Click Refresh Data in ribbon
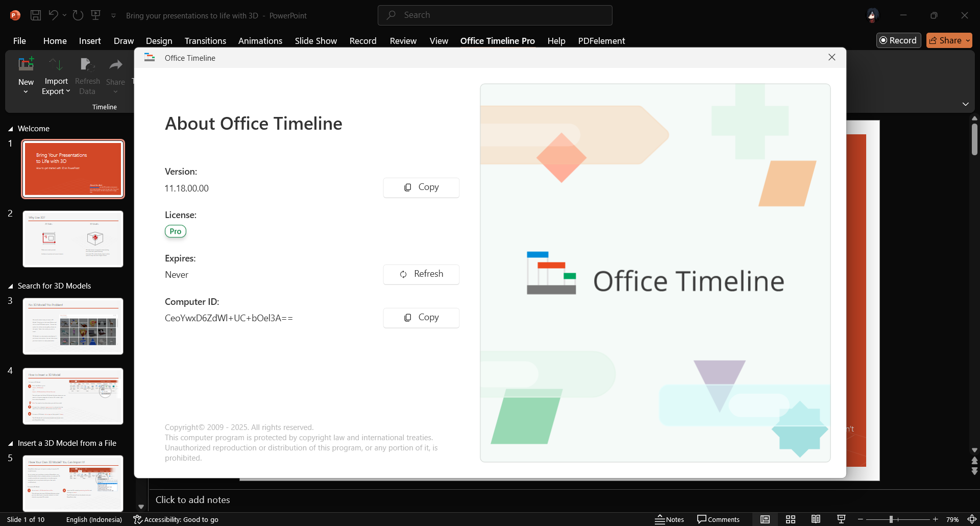980x526 pixels. click(87, 76)
